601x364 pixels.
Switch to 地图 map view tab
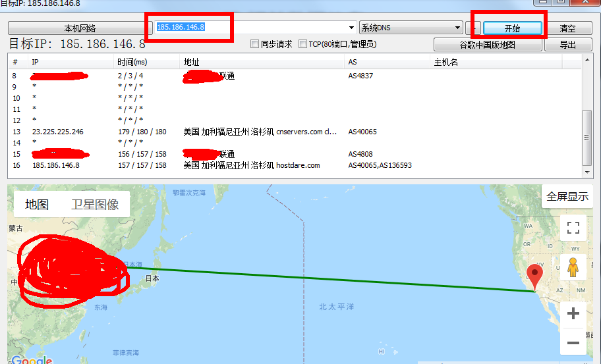pyautogui.click(x=37, y=205)
